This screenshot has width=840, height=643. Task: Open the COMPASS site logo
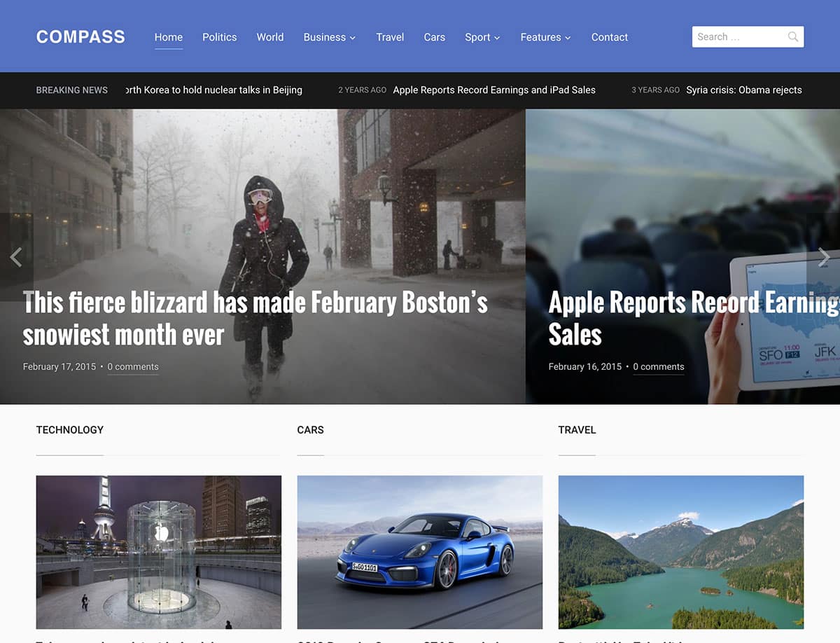pyautogui.click(x=80, y=37)
